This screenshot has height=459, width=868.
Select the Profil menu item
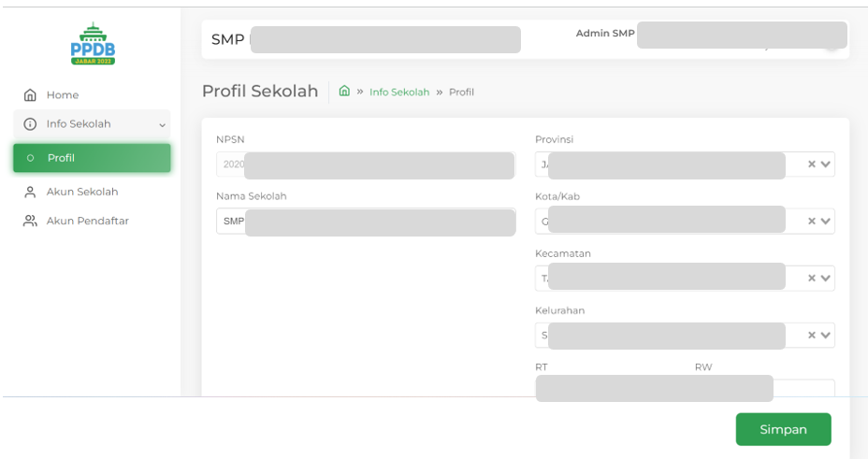tap(92, 158)
